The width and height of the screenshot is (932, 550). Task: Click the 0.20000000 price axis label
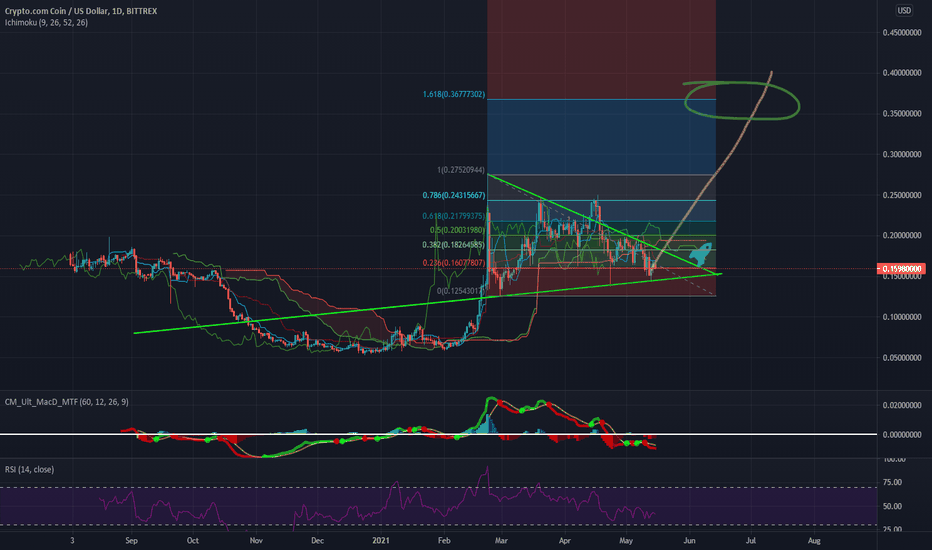coord(902,235)
